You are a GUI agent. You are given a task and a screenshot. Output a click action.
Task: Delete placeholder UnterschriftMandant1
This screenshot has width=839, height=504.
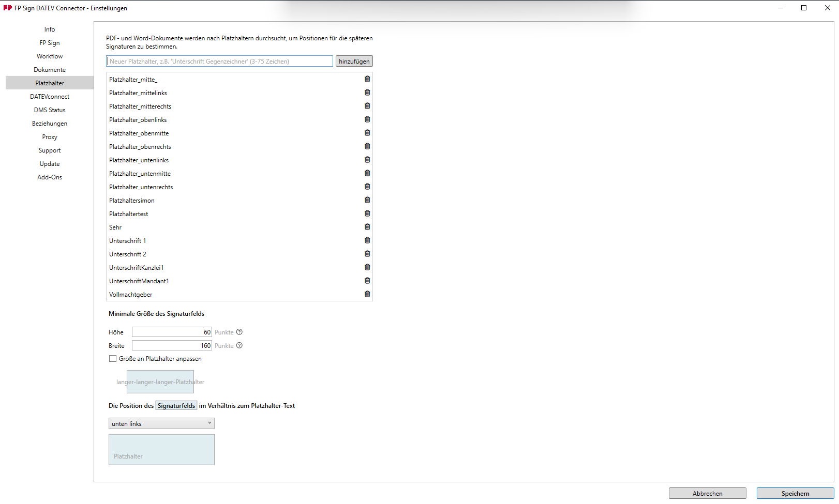pos(367,281)
